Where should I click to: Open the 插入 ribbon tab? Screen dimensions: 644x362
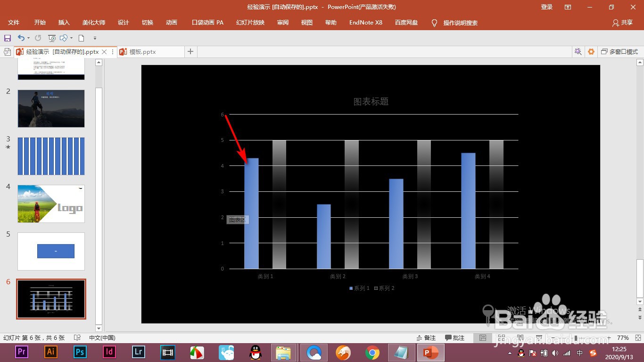click(x=64, y=23)
